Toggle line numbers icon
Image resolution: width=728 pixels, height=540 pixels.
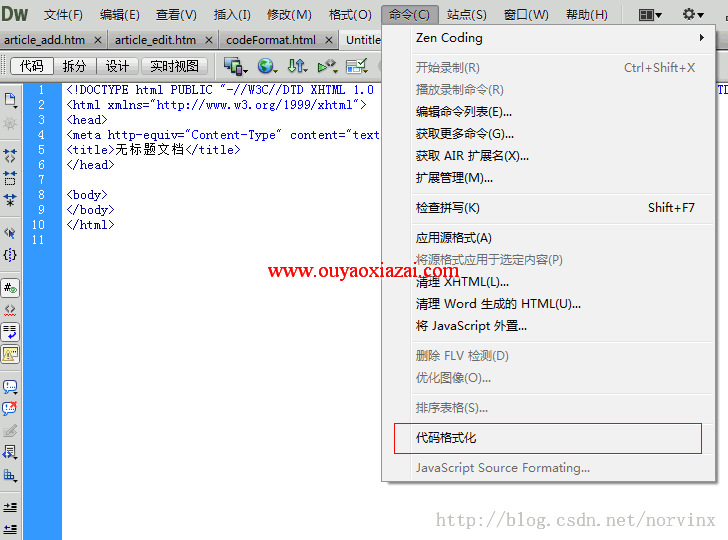coord(10,288)
